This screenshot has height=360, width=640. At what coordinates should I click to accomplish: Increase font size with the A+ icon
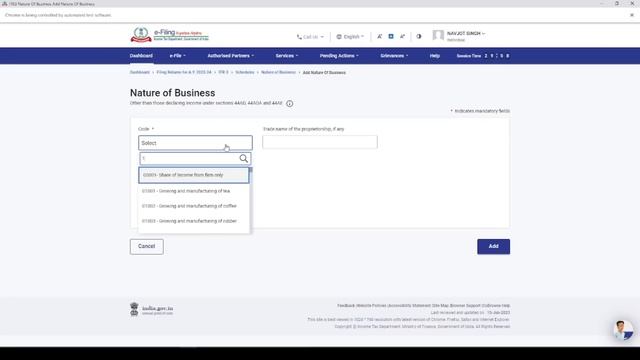click(402, 36)
